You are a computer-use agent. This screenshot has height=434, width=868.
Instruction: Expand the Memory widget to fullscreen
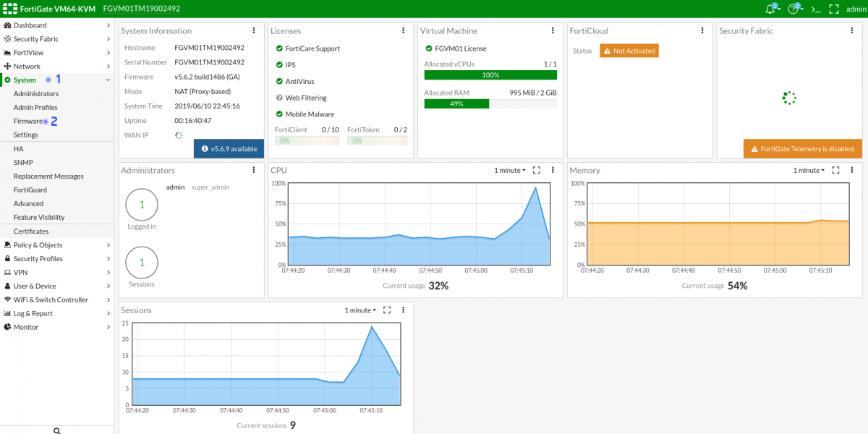(x=835, y=170)
